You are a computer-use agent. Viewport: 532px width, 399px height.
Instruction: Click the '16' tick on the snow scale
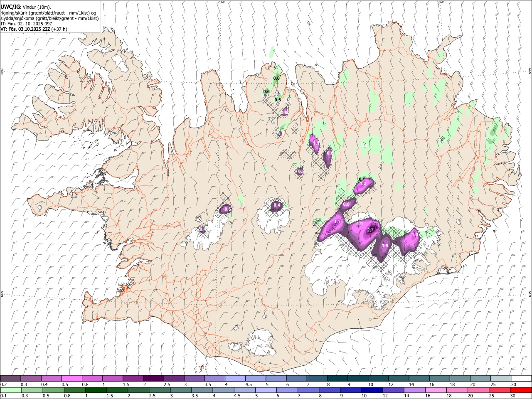click(x=432, y=384)
